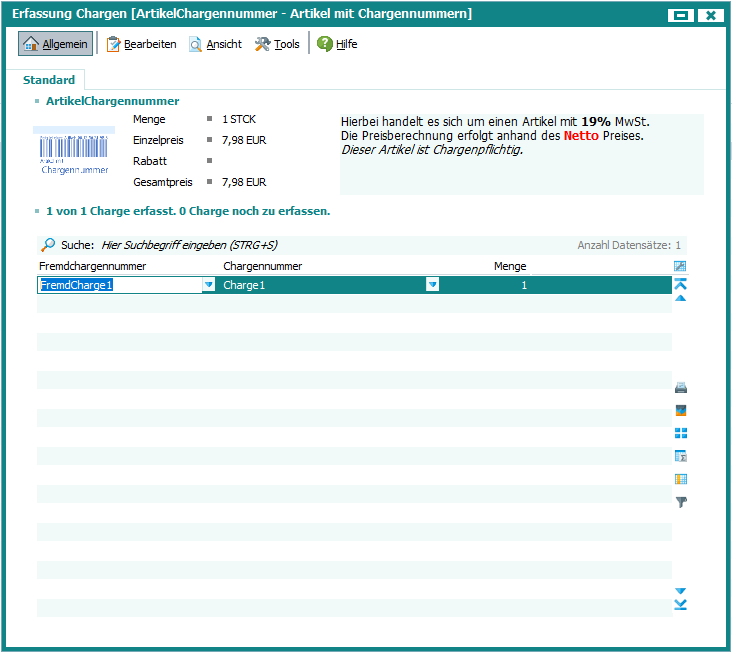Expand the Chargennummer Charge1 dropdown arrow
The height and width of the screenshot is (654, 732).
[x=432, y=285]
